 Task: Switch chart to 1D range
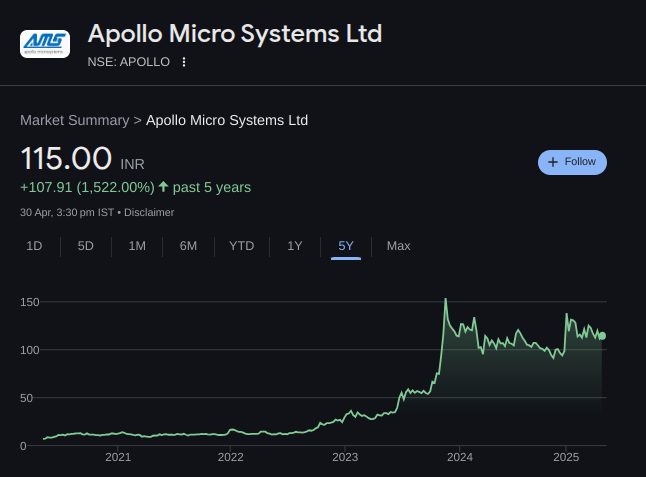tap(34, 246)
